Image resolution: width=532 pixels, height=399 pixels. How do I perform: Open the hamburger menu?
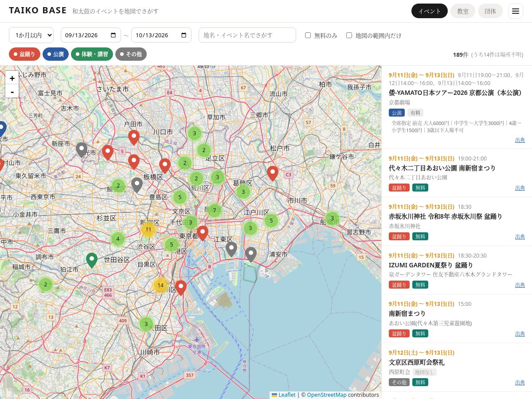click(516, 11)
